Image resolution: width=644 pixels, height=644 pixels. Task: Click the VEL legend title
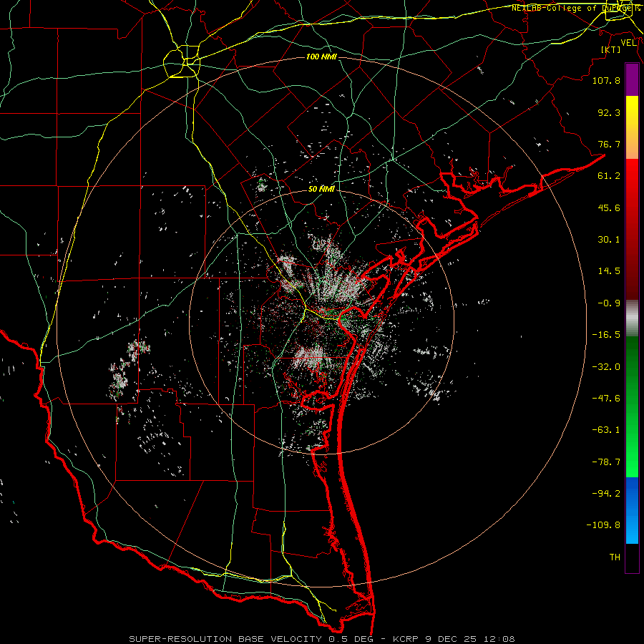coord(628,42)
